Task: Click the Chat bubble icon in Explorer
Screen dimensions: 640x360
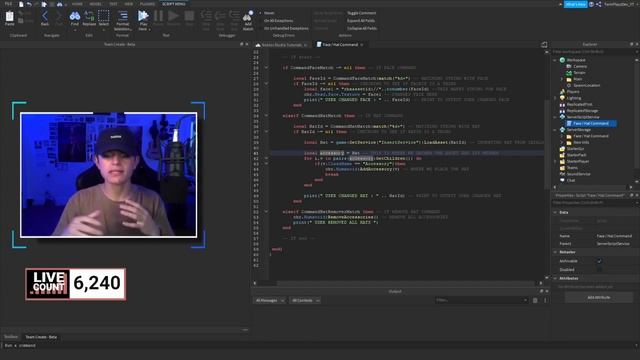Action: coord(562,180)
